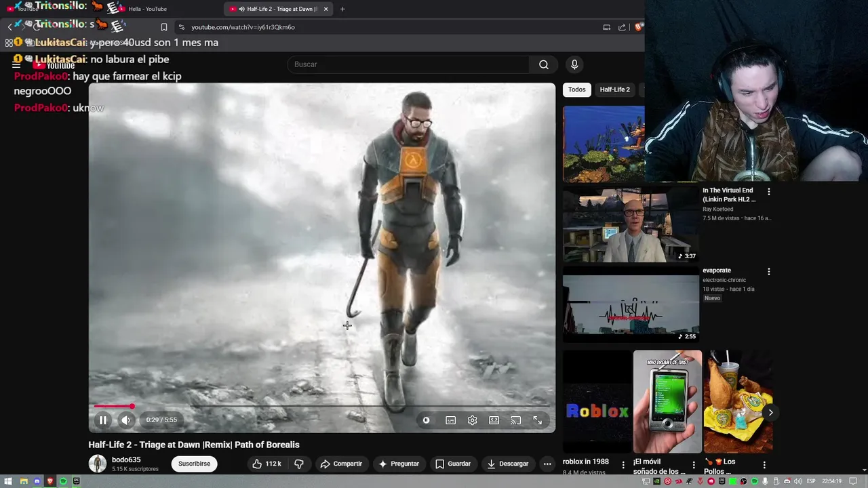Open options for Los Pollos short
Screen dimensions: 868x488
[x=764, y=465]
